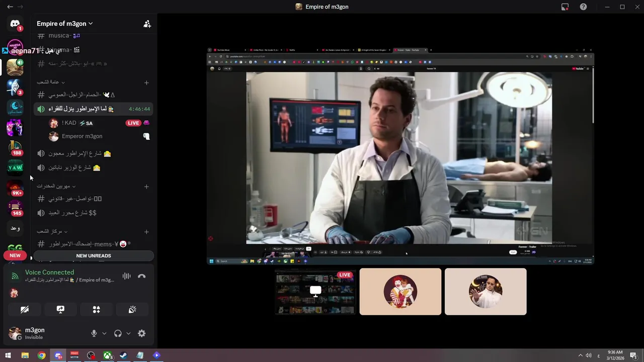This screenshot has height=362, width=644.
Task: Open Discord direct messages home icon
Action: tap(15, 24)
